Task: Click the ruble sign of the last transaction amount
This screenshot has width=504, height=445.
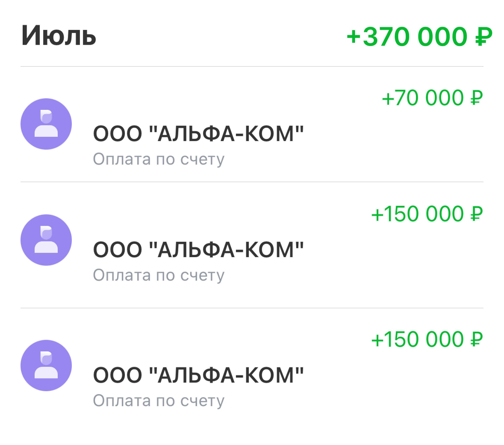Action: [476, 339]
